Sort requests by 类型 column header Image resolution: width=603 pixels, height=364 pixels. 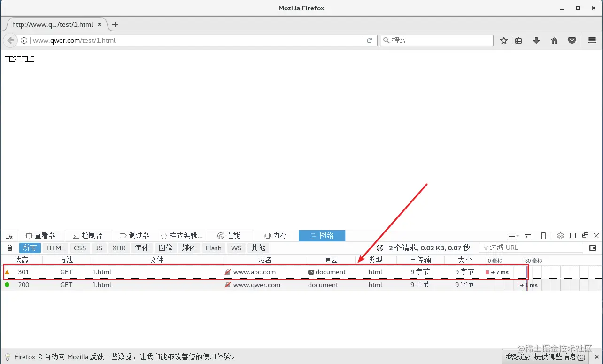(x=375, y=260)
